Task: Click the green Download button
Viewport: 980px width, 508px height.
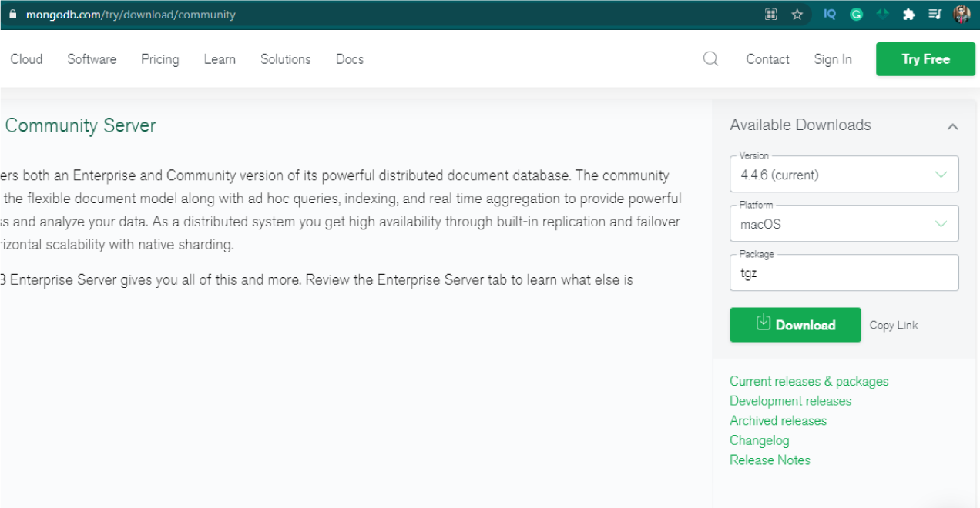Action: point(795,325)
